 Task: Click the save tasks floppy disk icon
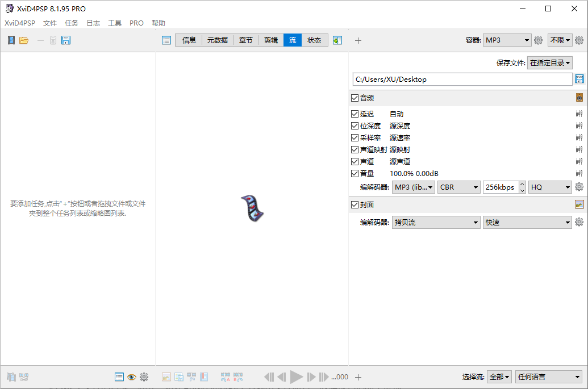point(66,40)
